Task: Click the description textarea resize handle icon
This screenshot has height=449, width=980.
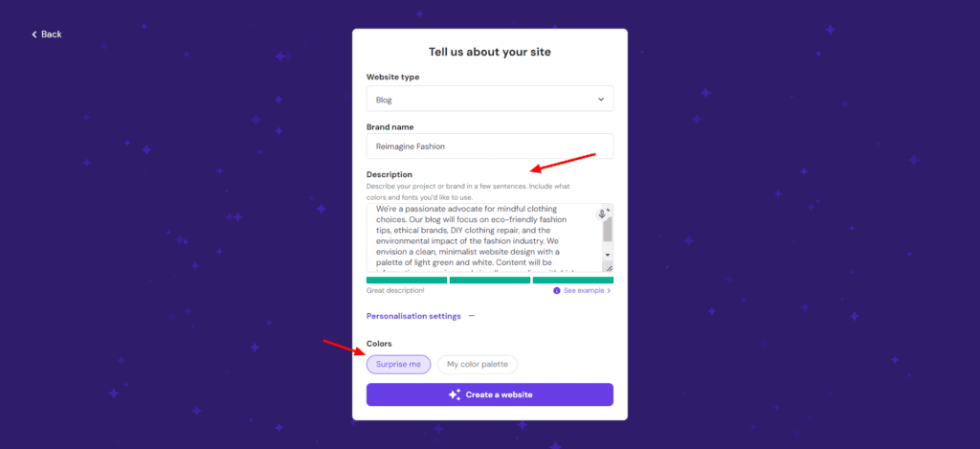Action: (609, 267)
